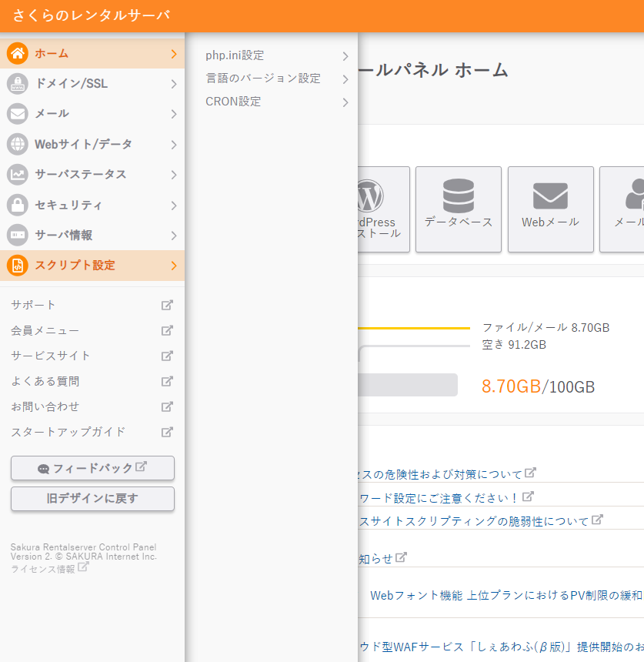Expand the Webサイト/データ chevron arrow

click(x=174, y=145)
